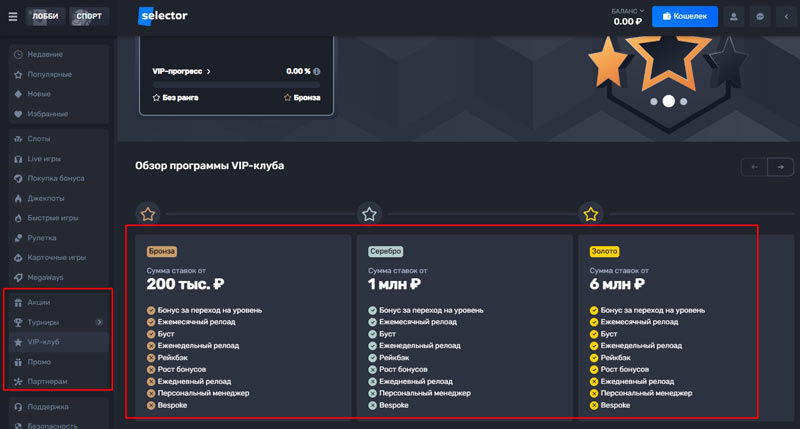Click the Selector logo
Image resolution: width=800 pixels, height=429 pixels.
coord(163,16)
